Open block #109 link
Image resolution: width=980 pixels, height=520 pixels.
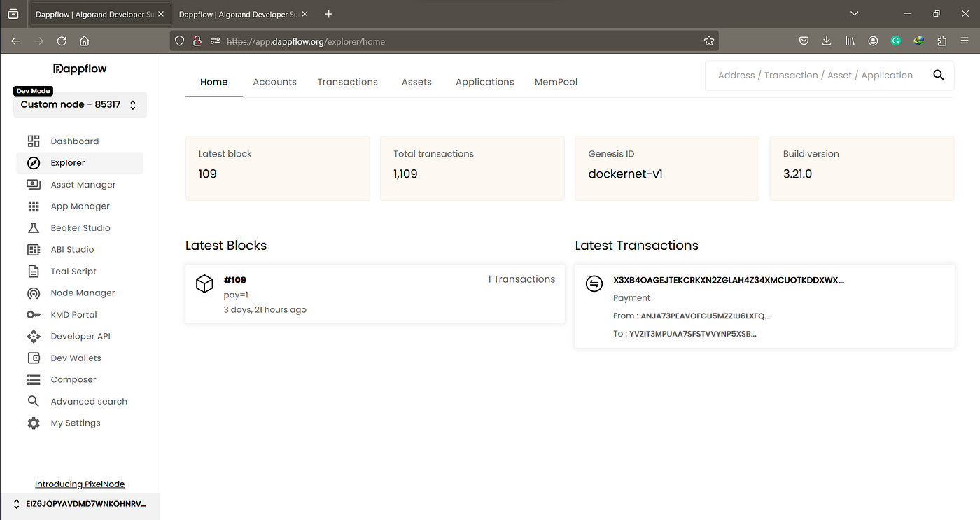[x=234, y=280]
